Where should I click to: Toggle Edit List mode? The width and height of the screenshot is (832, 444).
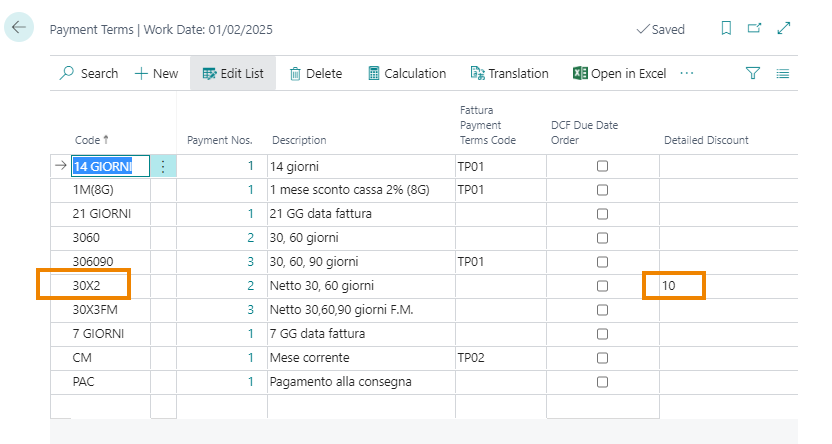coord(233,73)
